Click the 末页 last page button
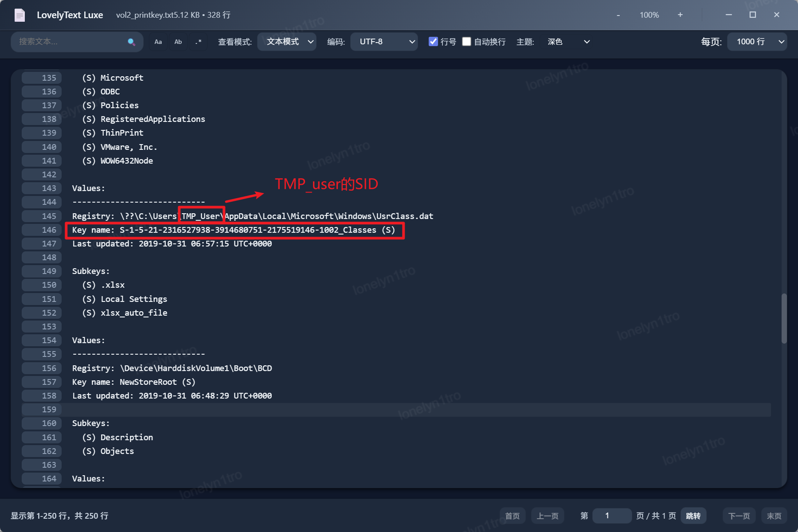This screenshot has width=798, height=532. pyautogui.click(x=774, y=516)
